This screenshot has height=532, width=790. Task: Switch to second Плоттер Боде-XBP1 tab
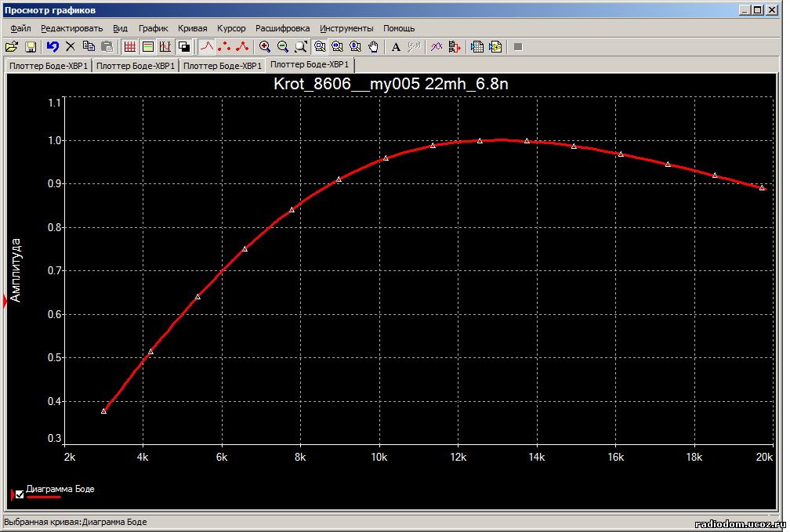(x=136, y=66)
